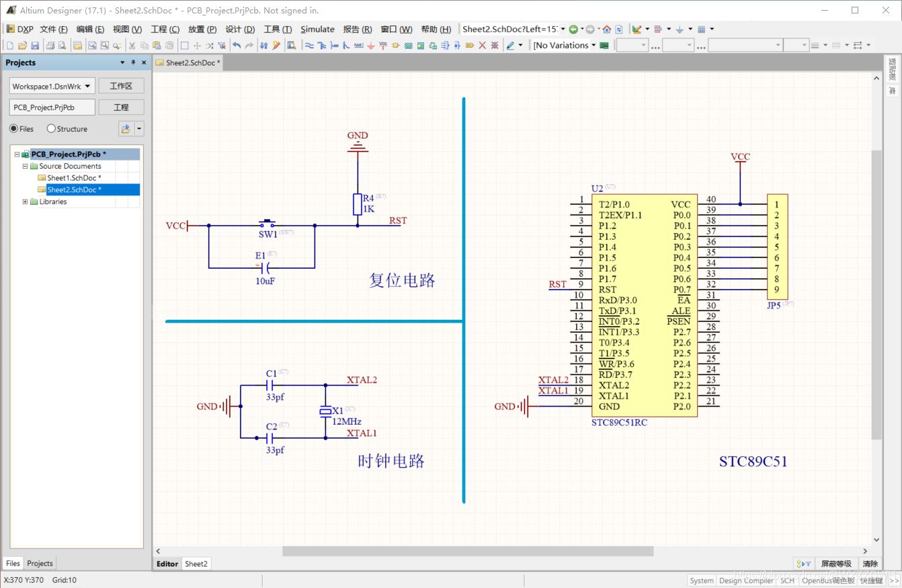
Task: Click the horizontal scrollbar thumb
Action: coord(468,551)
